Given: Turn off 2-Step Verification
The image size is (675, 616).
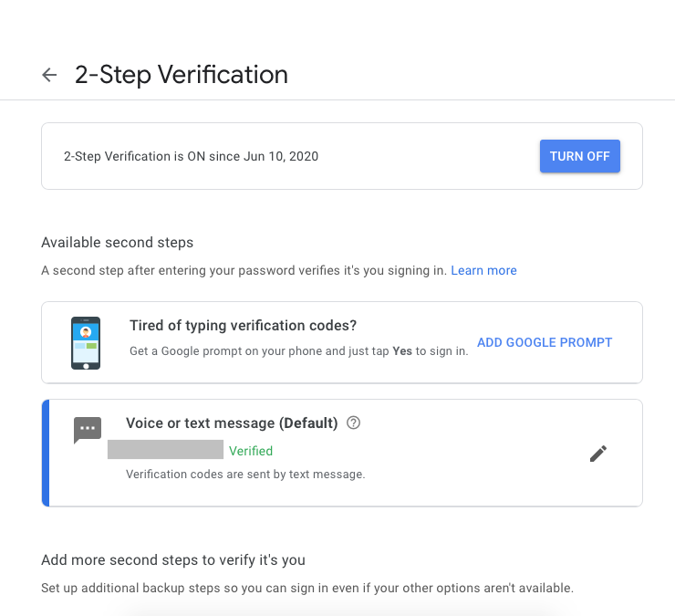Looking at the screenshot, I should [x=580, y=156].
